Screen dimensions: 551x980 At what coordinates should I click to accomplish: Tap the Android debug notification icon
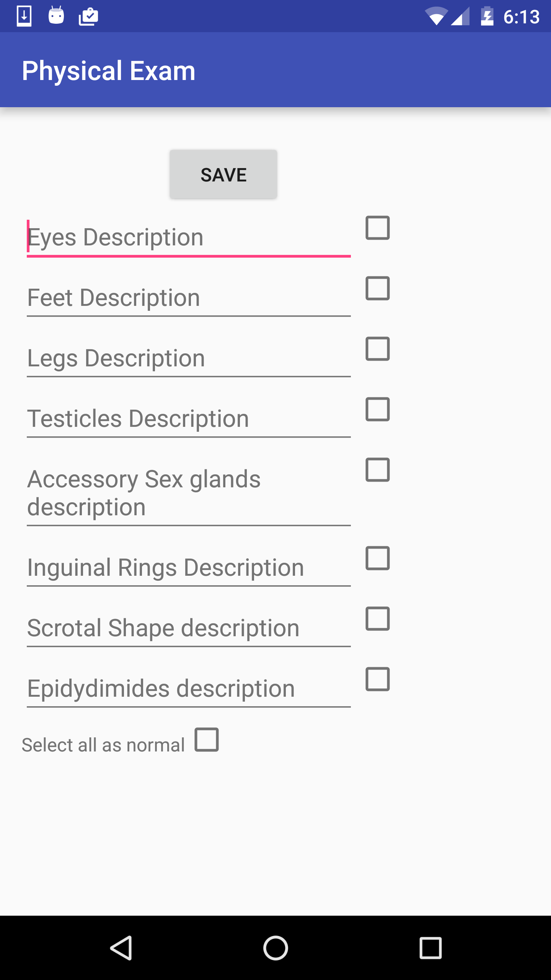coord(56,16)
